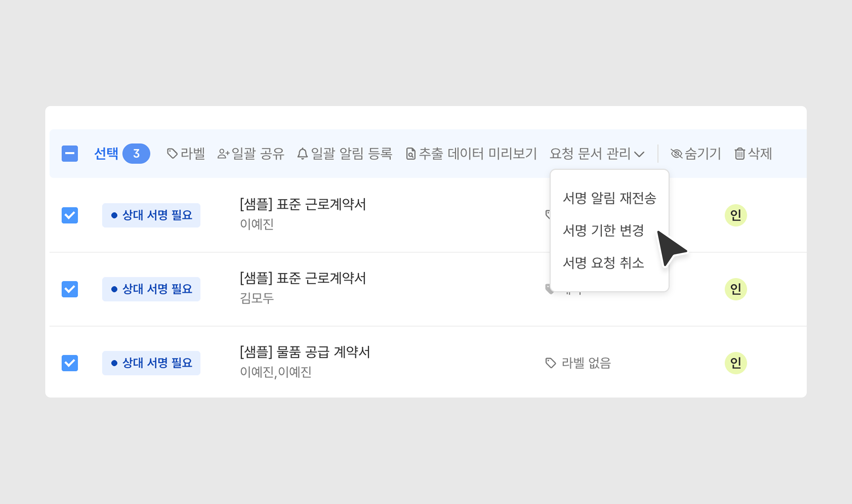Viewport: 852px width, 504px height.
Task: Click the selected count badge showing 3
Action: 136,154
